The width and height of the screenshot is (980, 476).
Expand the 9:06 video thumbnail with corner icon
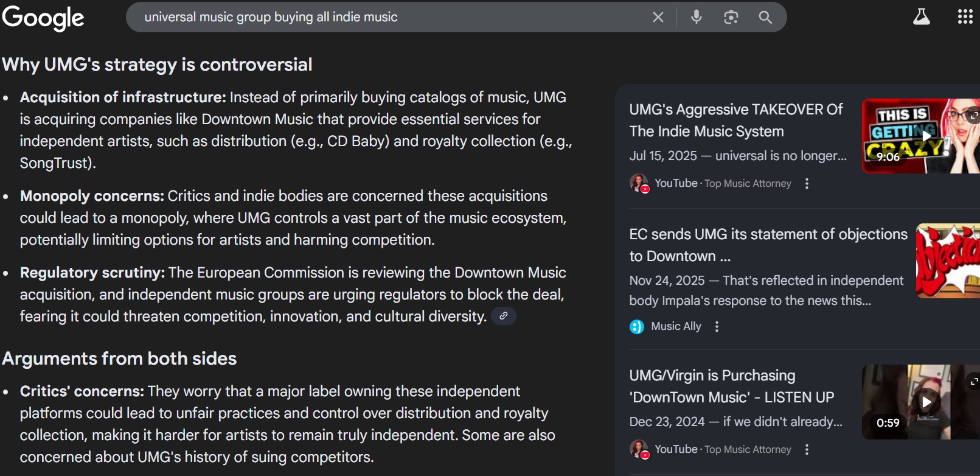coord(974,116)
